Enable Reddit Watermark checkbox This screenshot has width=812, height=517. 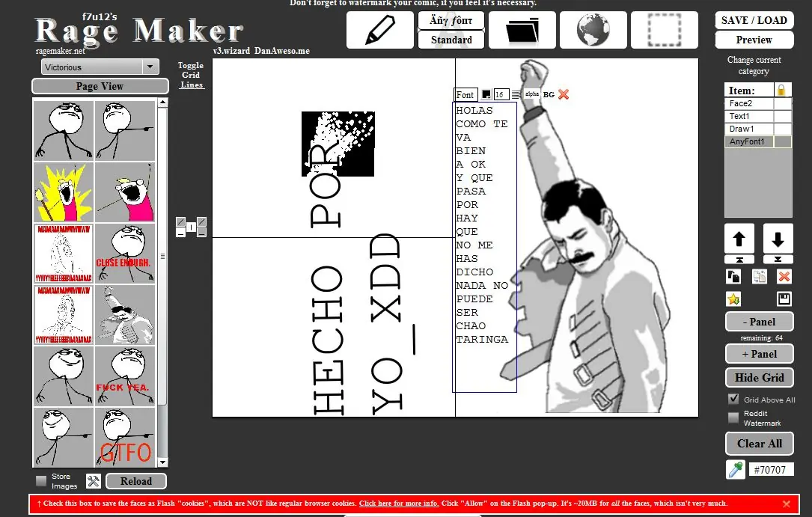(x=733, y=417)
